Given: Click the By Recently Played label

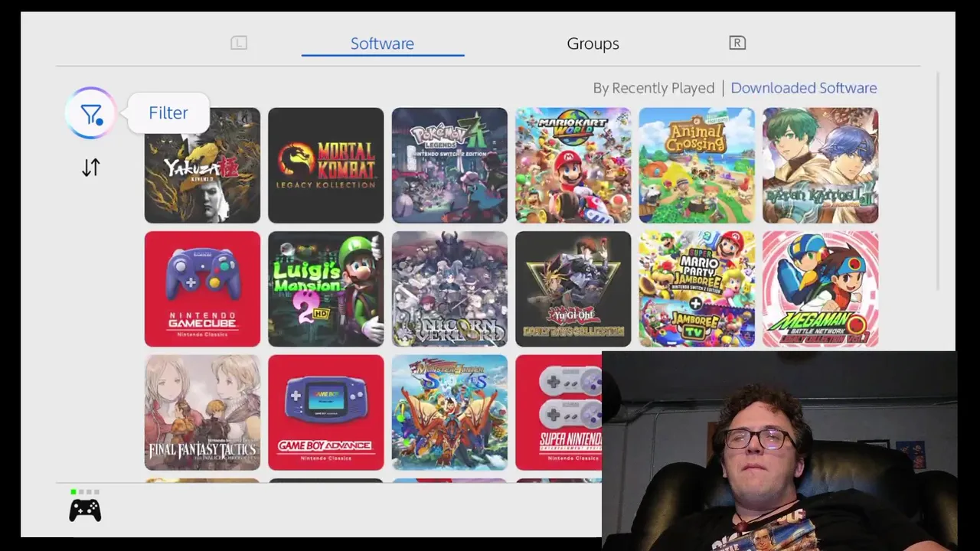Looking at the screenshot, I should pyautogui.click(x=653, y=88).
